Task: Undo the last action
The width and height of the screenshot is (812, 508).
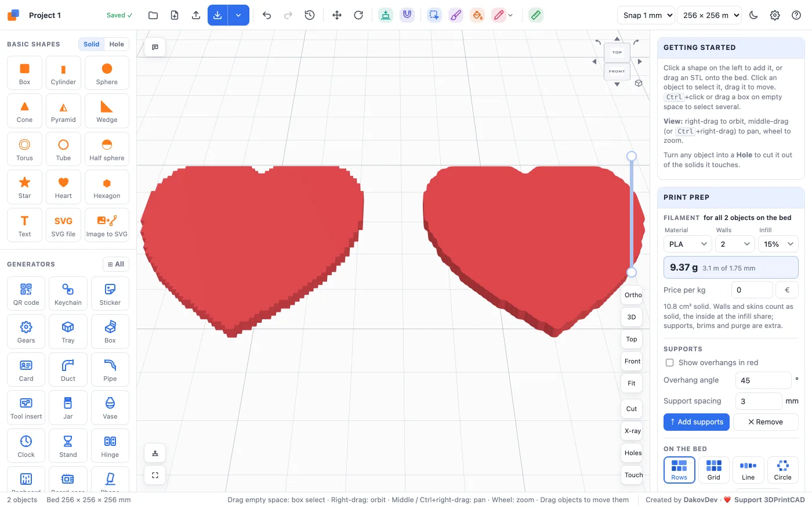Action: tap(267, 15)
